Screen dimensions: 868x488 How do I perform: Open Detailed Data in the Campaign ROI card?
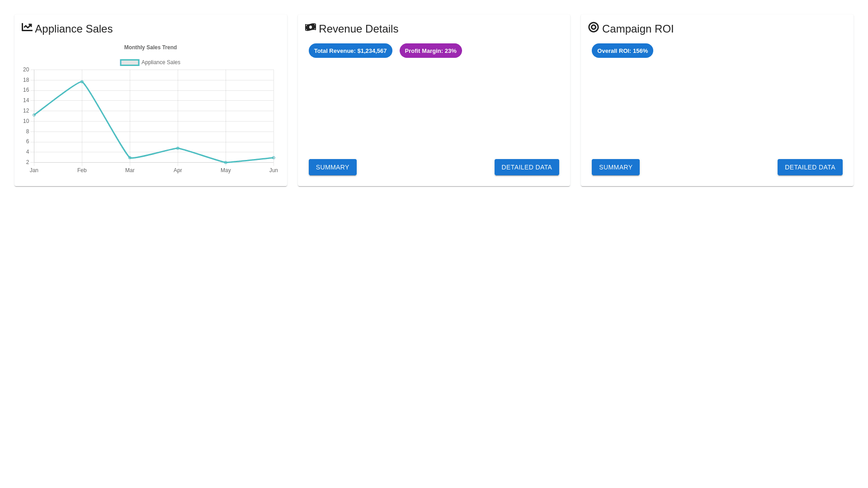click(x=810, y=167)
